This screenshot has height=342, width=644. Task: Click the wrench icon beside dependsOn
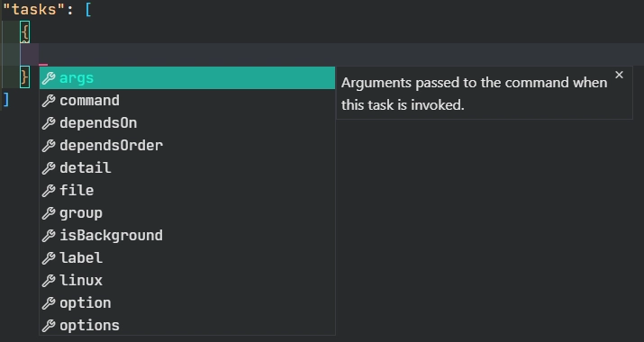(49, 123)
